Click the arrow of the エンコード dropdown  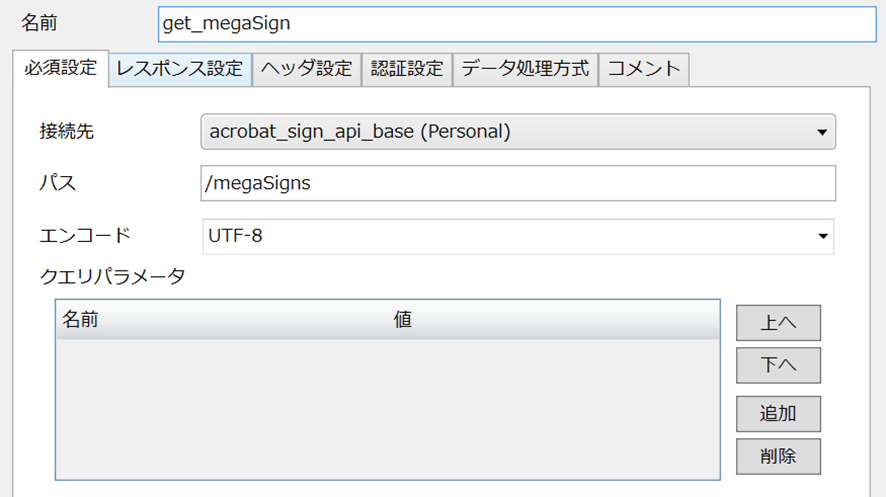822,237
